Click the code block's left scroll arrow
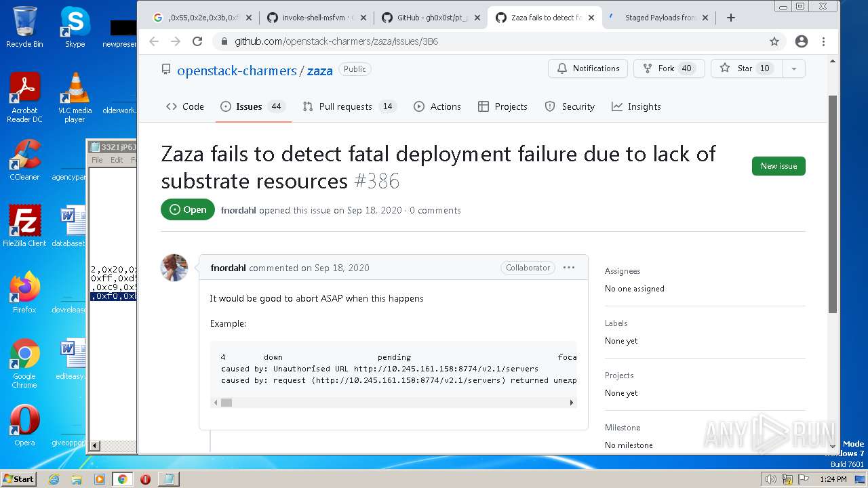Screen dimensions: 868x488 tap(216, 403)
